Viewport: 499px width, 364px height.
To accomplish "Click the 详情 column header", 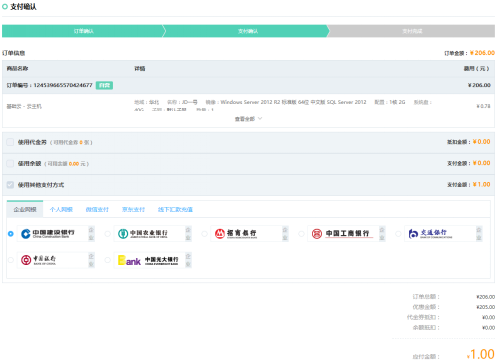I will [140, 68].
